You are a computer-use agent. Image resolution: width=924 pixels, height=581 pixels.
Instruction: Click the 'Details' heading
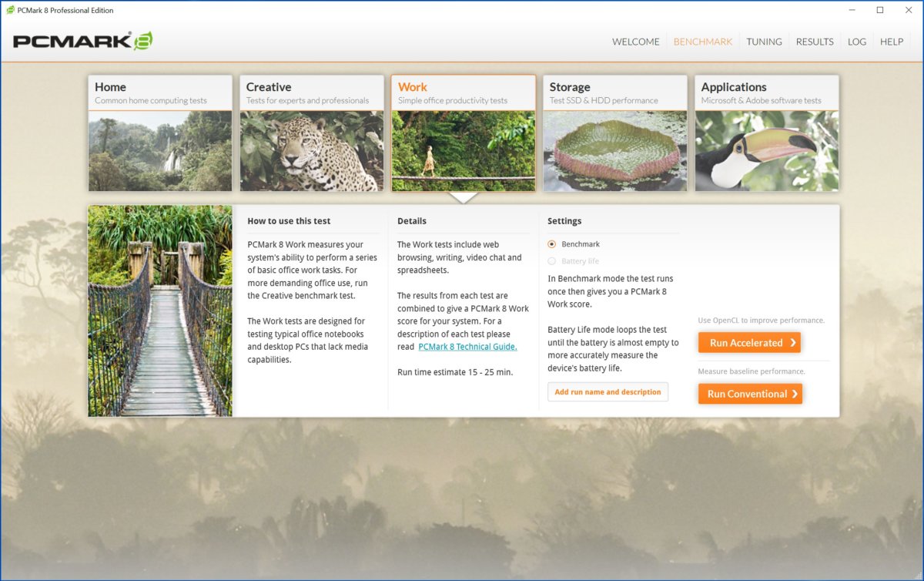point(412,221)
